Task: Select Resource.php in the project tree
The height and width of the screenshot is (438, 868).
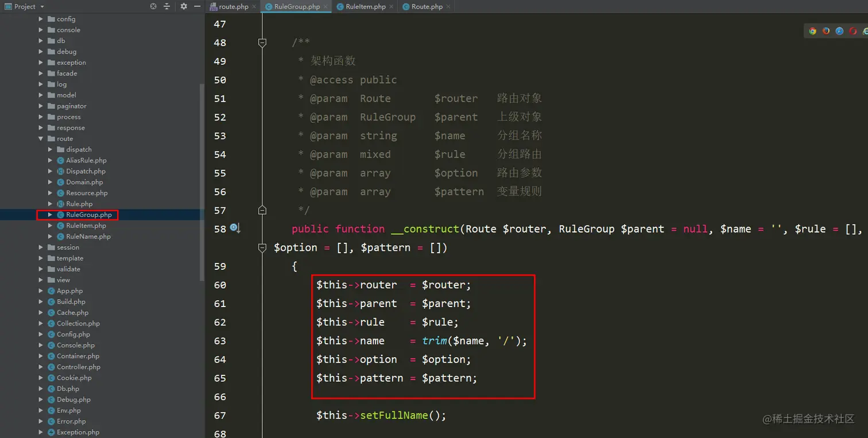Action: 87,193
